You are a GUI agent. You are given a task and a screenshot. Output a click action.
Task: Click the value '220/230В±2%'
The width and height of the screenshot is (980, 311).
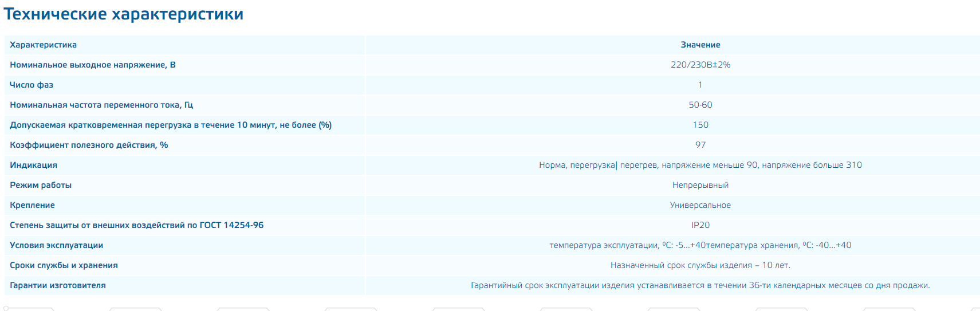[x=700, y=65]
